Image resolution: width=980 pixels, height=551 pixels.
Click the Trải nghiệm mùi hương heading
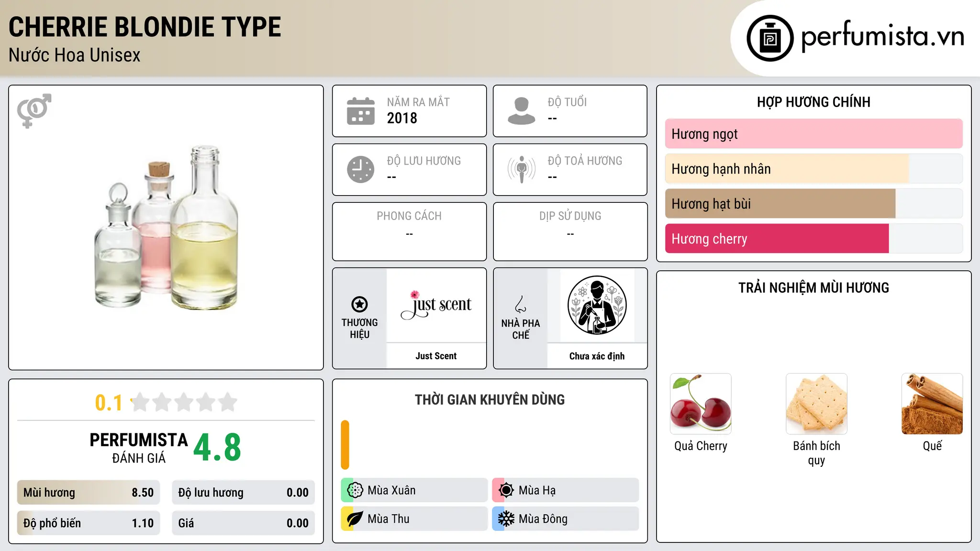813,287
